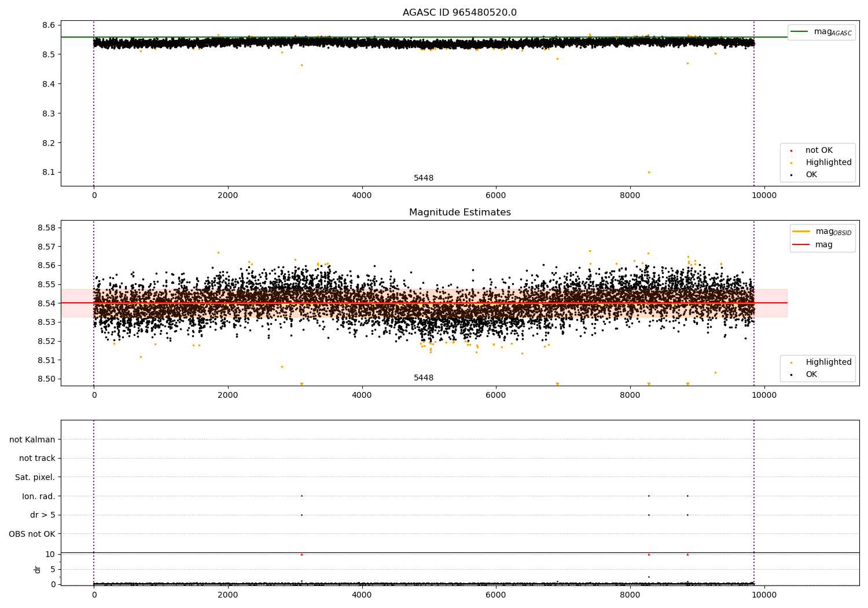The image size is (868, 608).
Task: Click the 8.1 y-axis tick in top plot
Action: click(x=49, y=173)
